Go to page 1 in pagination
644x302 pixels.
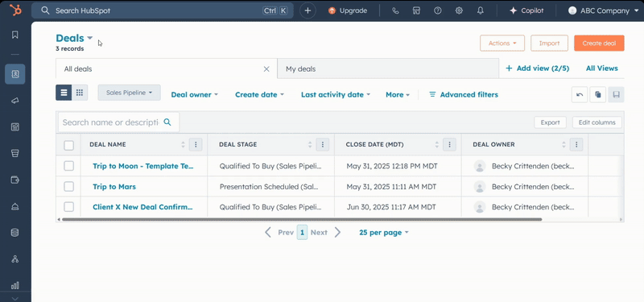click(x=303, y=233)
